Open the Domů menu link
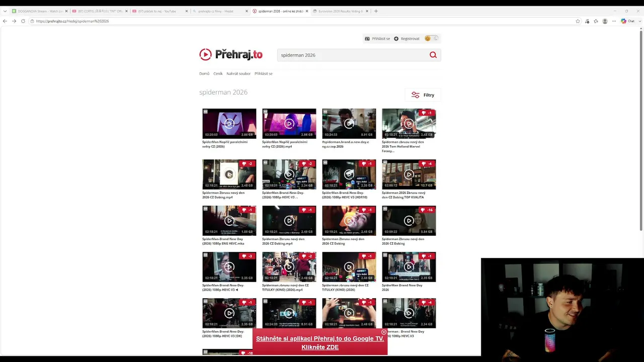The height and width of the screenshot is (362, 644). [204, 73]
